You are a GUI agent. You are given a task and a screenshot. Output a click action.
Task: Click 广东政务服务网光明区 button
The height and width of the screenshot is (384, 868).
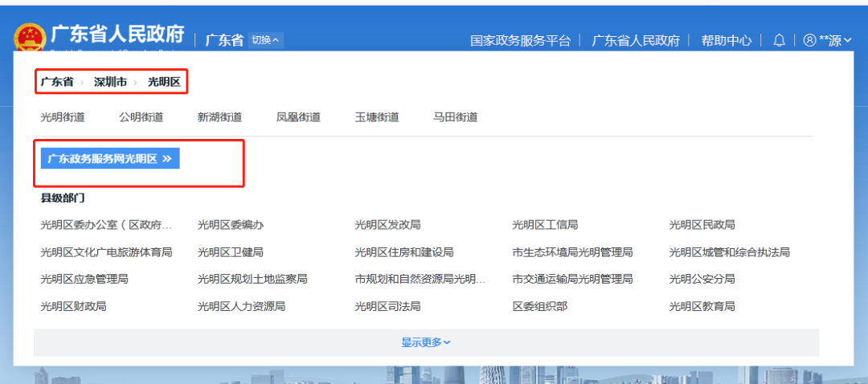tap(109, 159)
